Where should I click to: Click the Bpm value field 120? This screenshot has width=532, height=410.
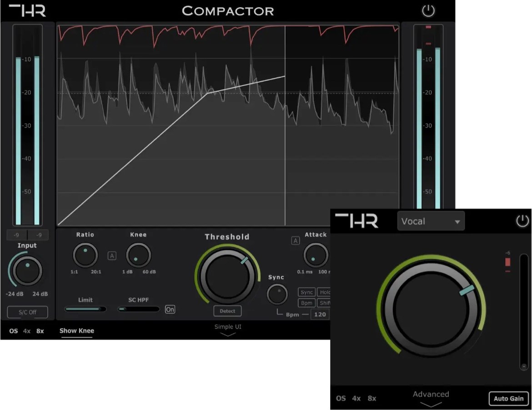320,315
